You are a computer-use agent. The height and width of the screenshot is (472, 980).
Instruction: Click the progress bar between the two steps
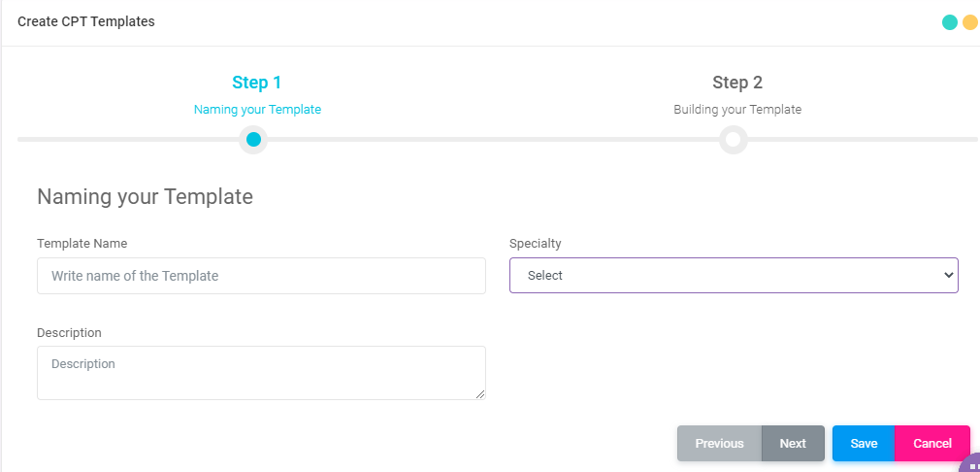[494, 140]
